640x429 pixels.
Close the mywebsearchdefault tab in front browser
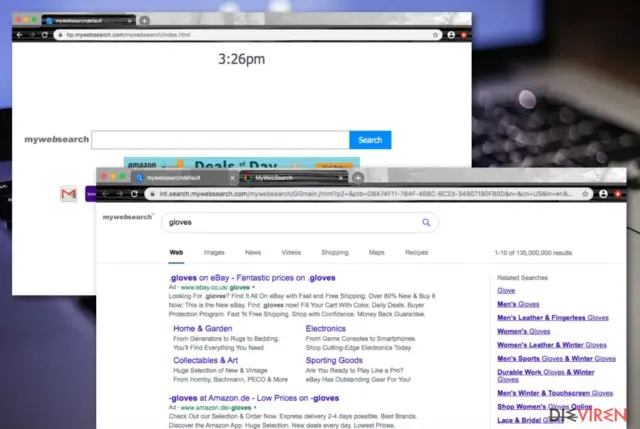click(232, 178)
